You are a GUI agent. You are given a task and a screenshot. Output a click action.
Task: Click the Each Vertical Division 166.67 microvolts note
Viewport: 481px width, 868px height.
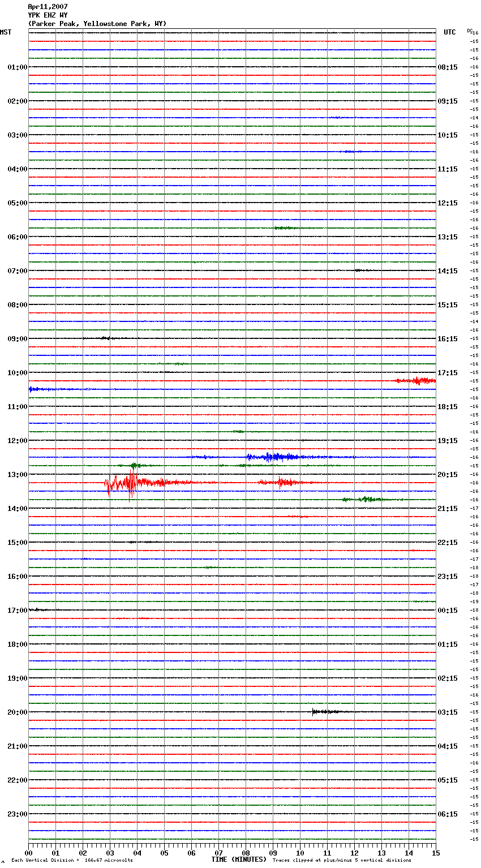click(72, 861)
